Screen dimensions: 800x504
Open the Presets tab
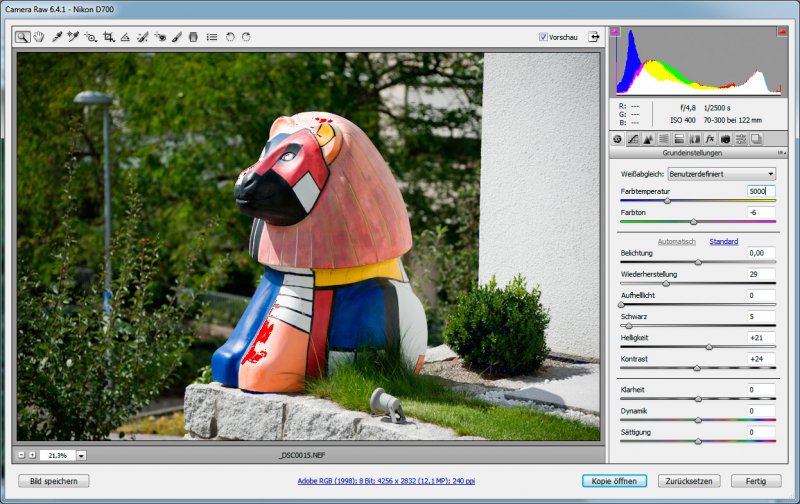coord(741,139)
